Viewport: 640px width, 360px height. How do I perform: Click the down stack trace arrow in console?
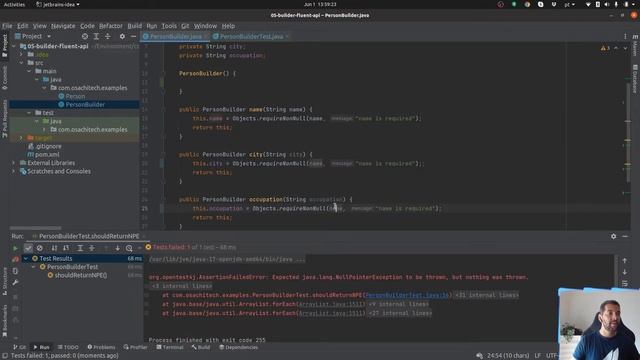click(x=625, y=272)
